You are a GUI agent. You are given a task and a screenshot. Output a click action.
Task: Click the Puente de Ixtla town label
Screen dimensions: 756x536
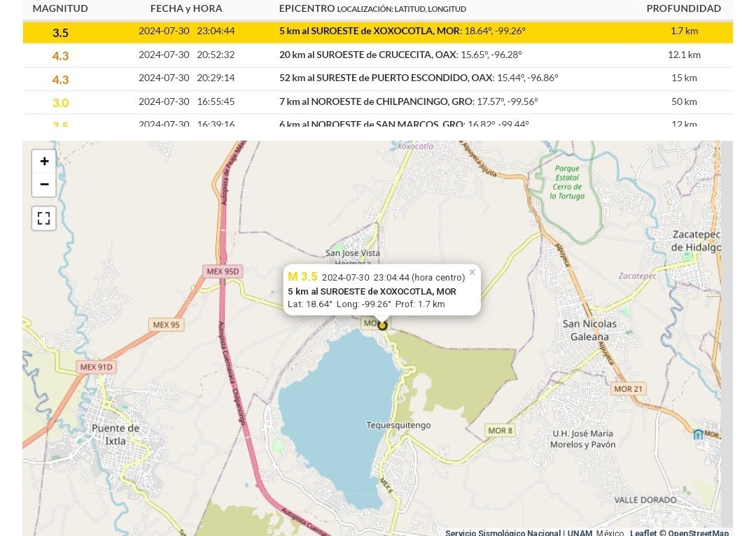[x=115, y=435]
